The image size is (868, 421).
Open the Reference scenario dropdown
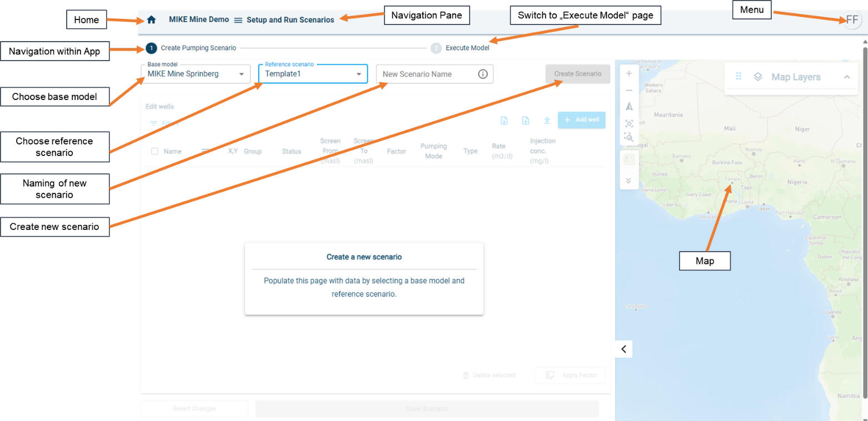point(358,74)
